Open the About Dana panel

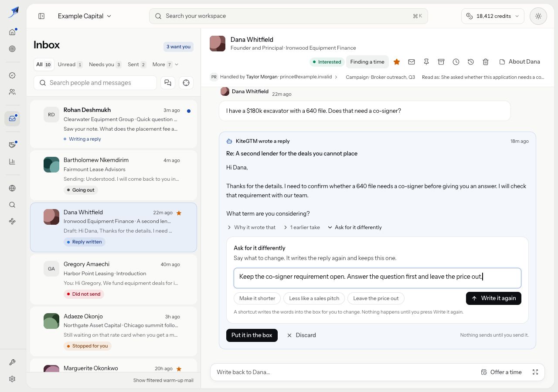520,62
